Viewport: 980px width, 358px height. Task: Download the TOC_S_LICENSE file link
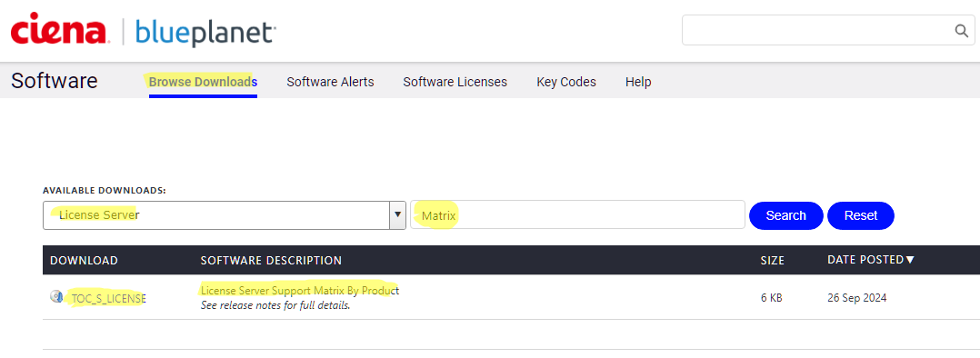109,299
